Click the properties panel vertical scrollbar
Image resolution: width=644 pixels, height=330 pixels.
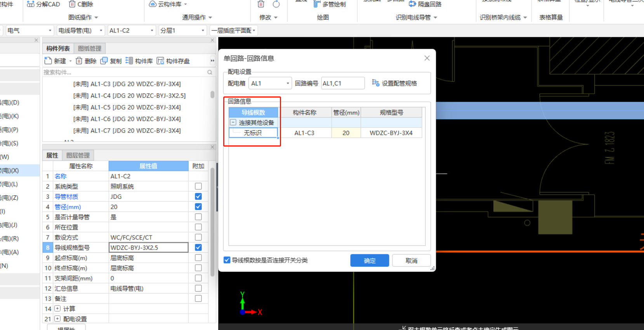(x=212, y=222)
